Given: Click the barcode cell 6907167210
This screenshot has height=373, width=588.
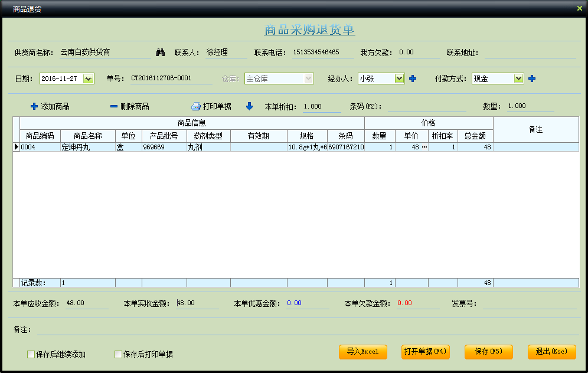Looking at the screenshot, I should [x=346, y=147].
